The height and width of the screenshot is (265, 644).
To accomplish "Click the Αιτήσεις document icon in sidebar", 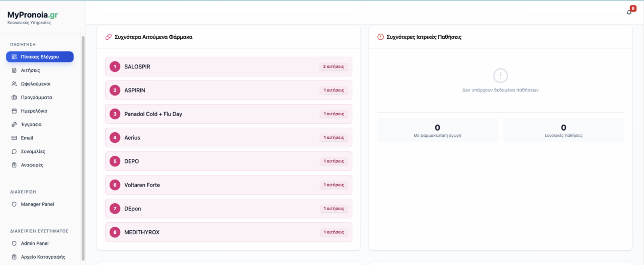I will coord(14,70).
